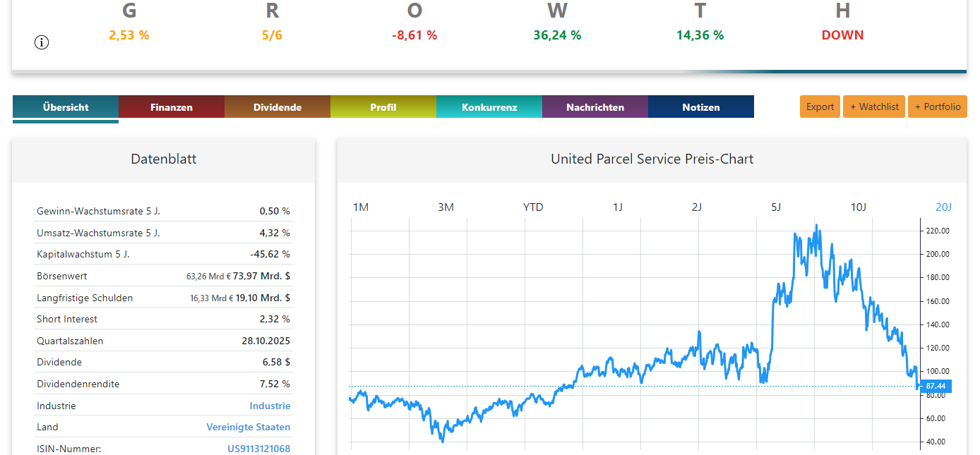The image size is (980, 455).
Task: Click the G score 2,53 %
Action: (x=129, y=35)
